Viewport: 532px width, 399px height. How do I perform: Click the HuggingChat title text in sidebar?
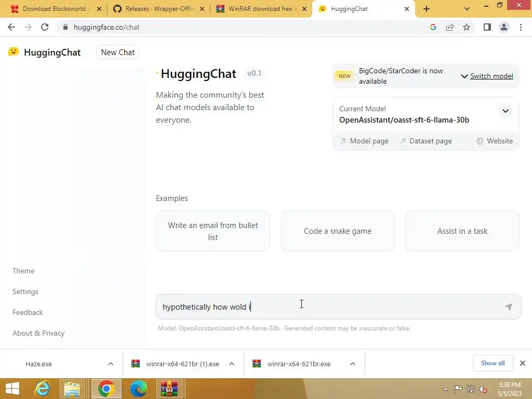click(x=52, y=52)
